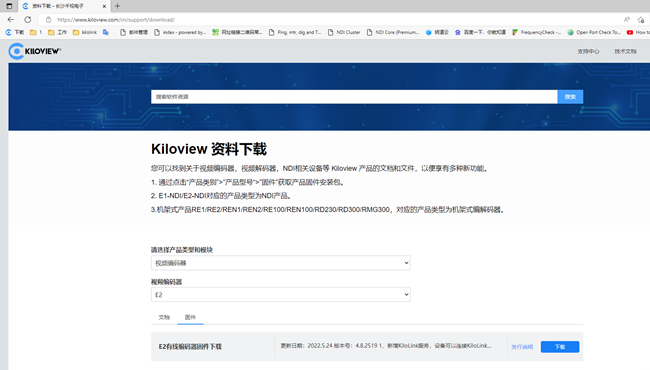Click the 'Kiloview 资料下载' heading
This screenshot has width=650, height=370.
209,149
